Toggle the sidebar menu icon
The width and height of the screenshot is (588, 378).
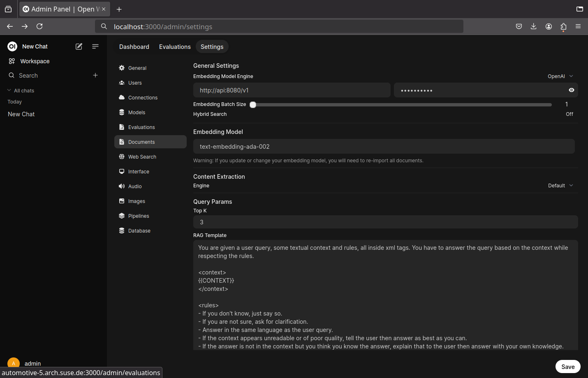[95, 46]
